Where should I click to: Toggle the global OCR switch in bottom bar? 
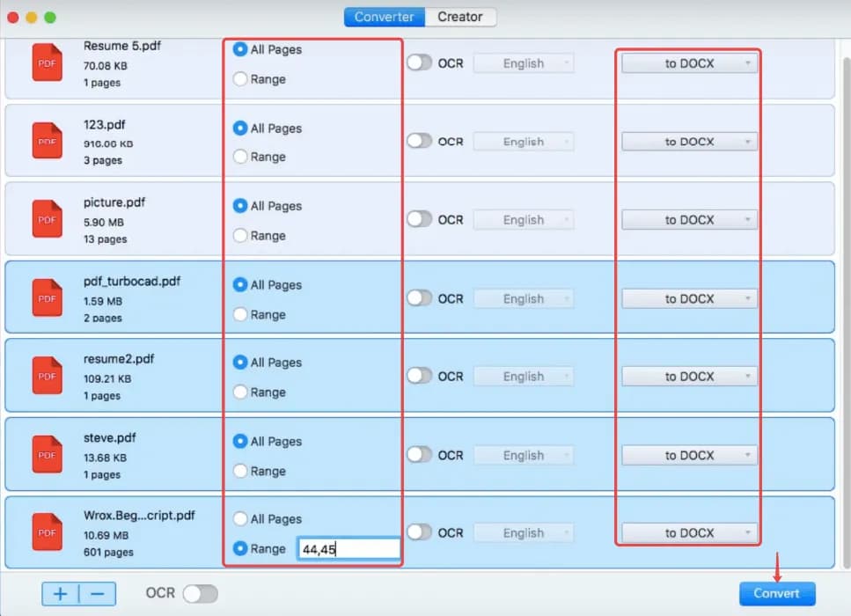click(199, 594)
